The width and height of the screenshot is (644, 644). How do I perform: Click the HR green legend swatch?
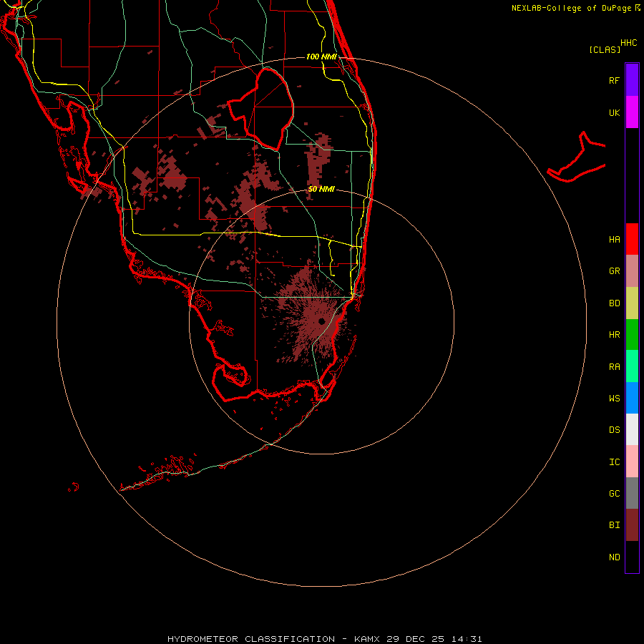pyautogui.click(x=632, y=335)
